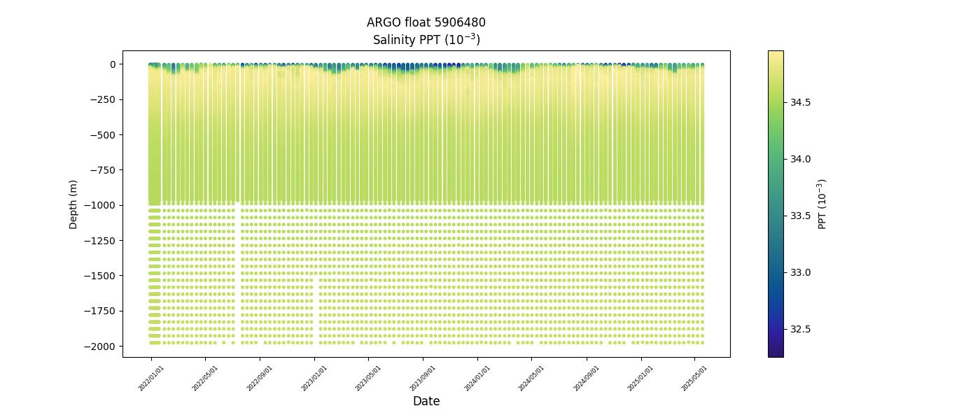Click the colorbar at the 34.5 mark
This screenshot has width=980, height=420.
775,102
